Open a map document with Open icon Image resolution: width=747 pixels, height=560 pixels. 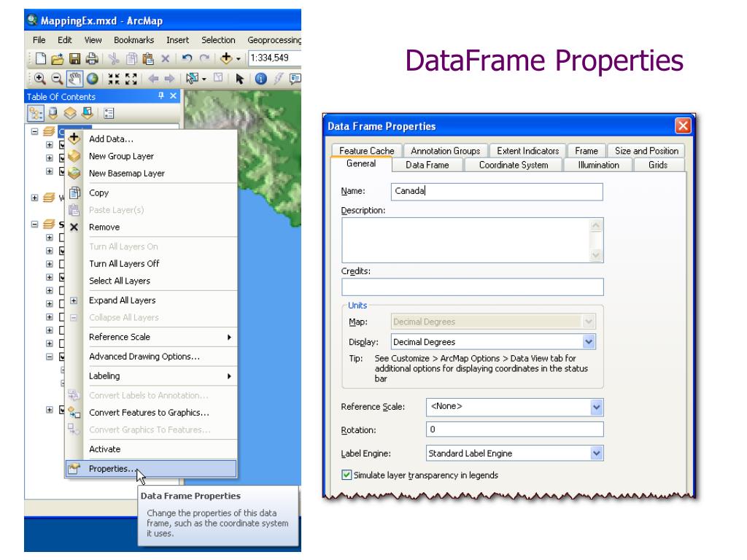pos(58,58)
